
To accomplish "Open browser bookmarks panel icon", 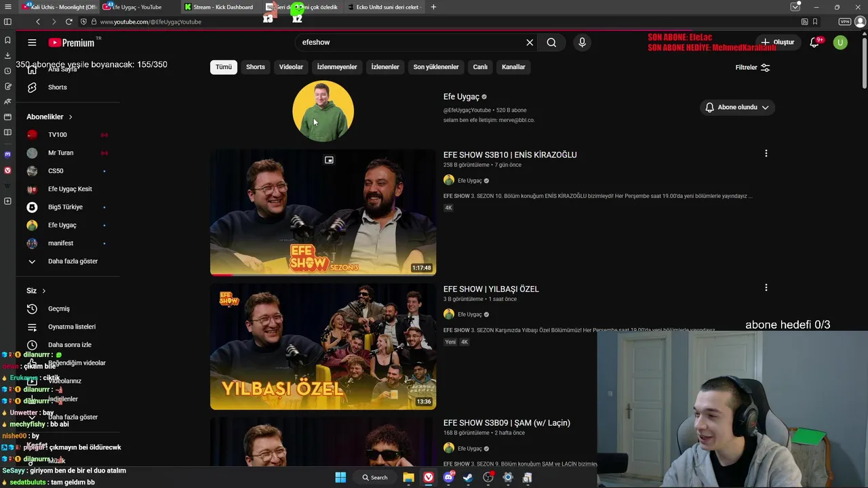I will click(7, 41).
